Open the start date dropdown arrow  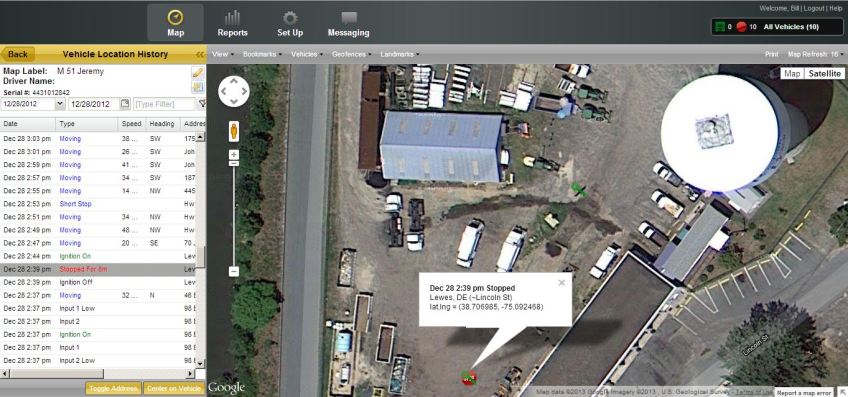(59, 103)
